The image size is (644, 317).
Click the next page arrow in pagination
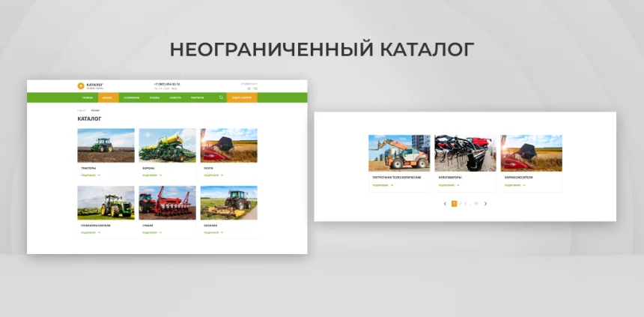point(485,203)
